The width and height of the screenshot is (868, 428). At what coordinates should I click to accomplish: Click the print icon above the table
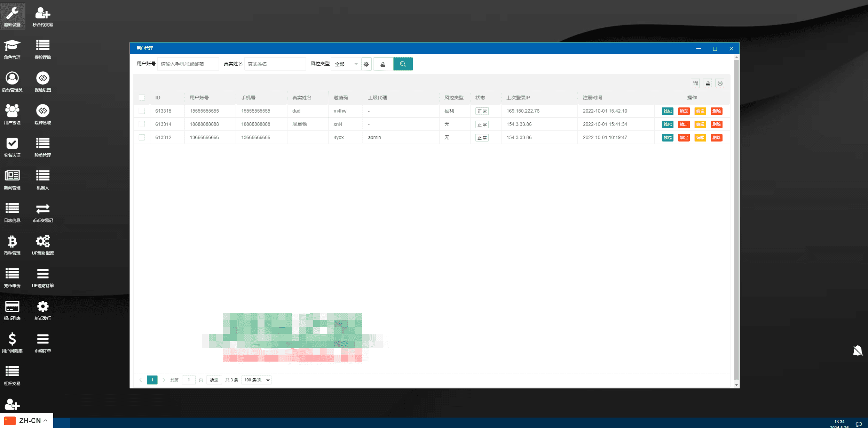720,83
